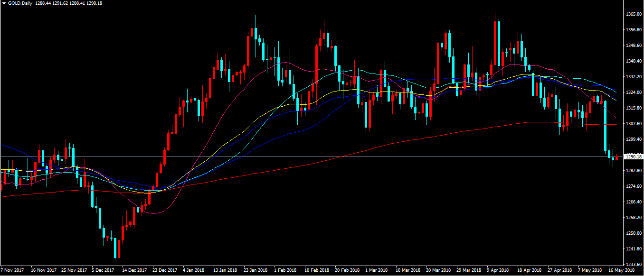Image resolution: width=644 pixels, height=276 pixels.
Task: Click the 13 Jan 2018 date label
Action: point(225,270)
